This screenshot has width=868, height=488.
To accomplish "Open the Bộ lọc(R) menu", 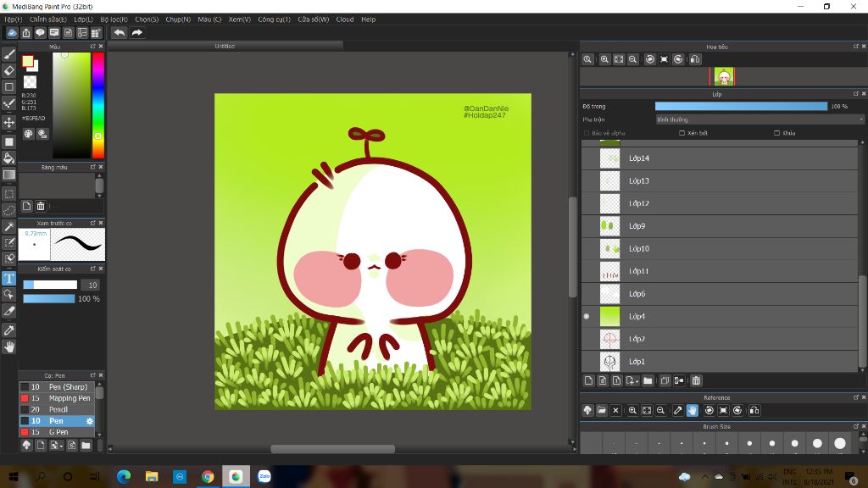I will [114, 19].
